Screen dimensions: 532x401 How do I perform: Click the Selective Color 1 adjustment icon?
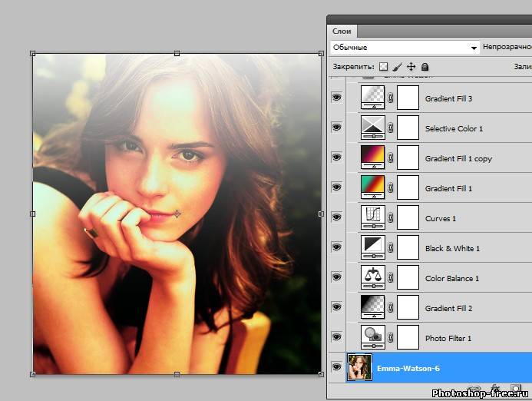point(372,128)
